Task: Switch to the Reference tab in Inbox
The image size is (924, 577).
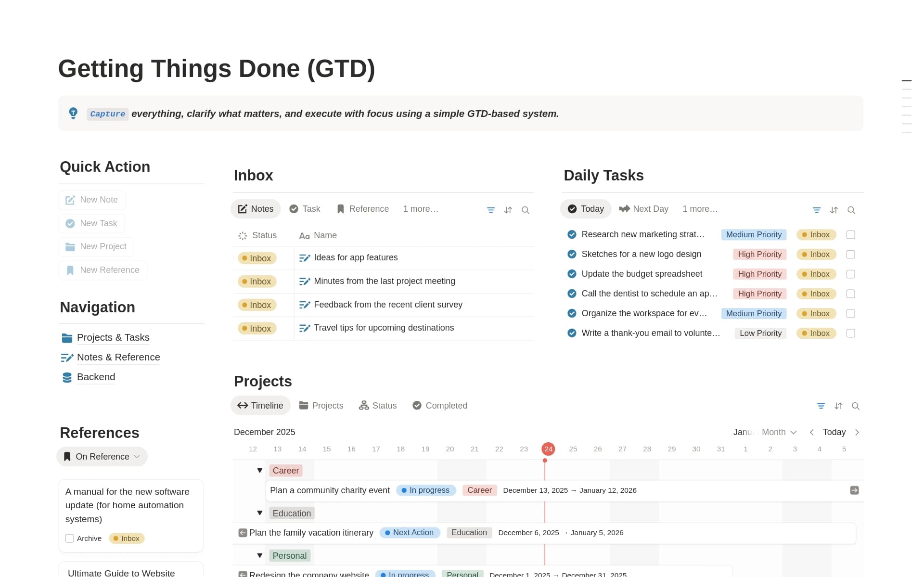Action: click(x=363, y=209)
